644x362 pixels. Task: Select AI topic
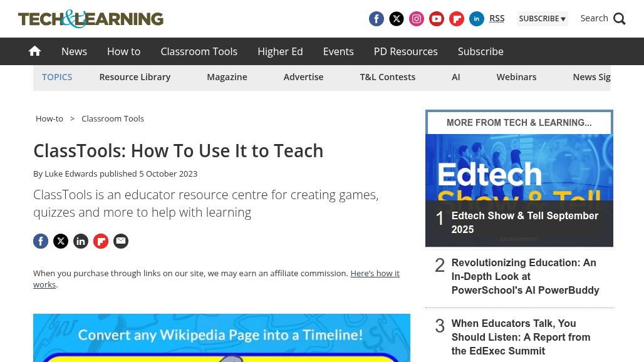point(456,77)
